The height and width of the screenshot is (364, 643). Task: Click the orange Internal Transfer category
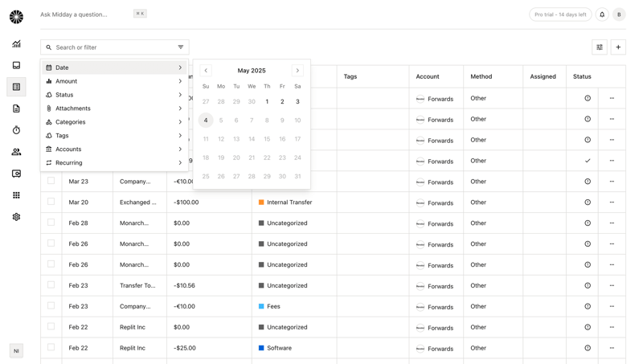pyautogui.click(x=285, y=202)
